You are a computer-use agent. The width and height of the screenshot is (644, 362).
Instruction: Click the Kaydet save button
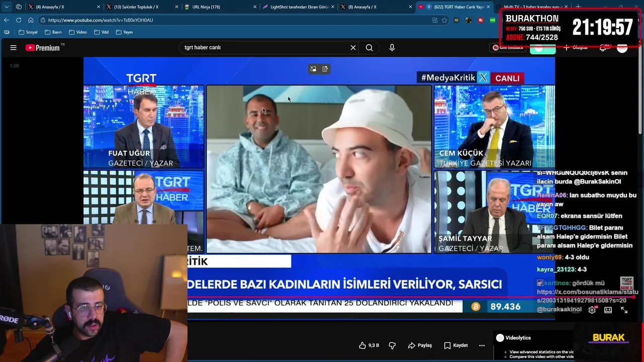coord(456,345)
